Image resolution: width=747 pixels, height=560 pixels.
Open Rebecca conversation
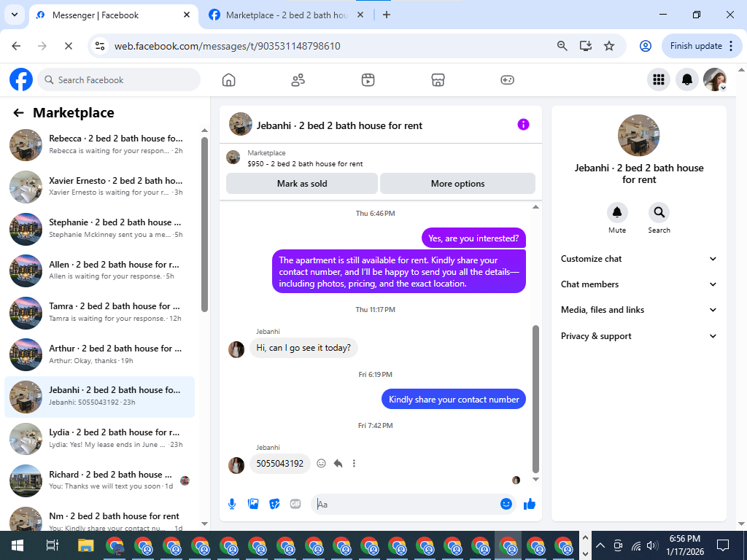100,145
